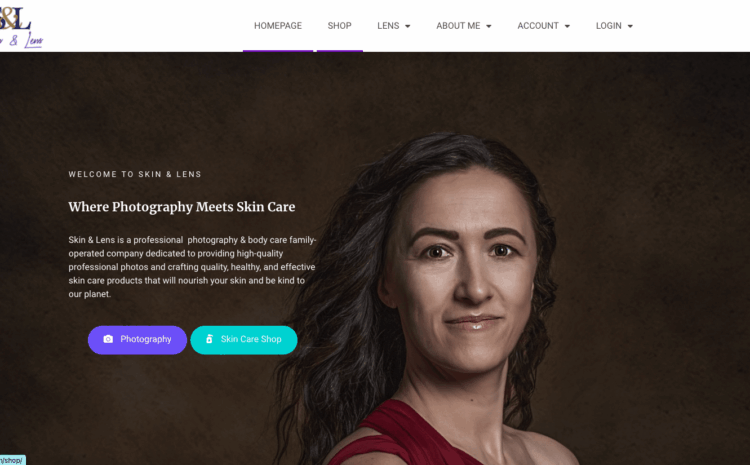Select the ABOUT ME menu label
Image resolution: width=750 pixels, height=465 pixels.
pos(458,26)
